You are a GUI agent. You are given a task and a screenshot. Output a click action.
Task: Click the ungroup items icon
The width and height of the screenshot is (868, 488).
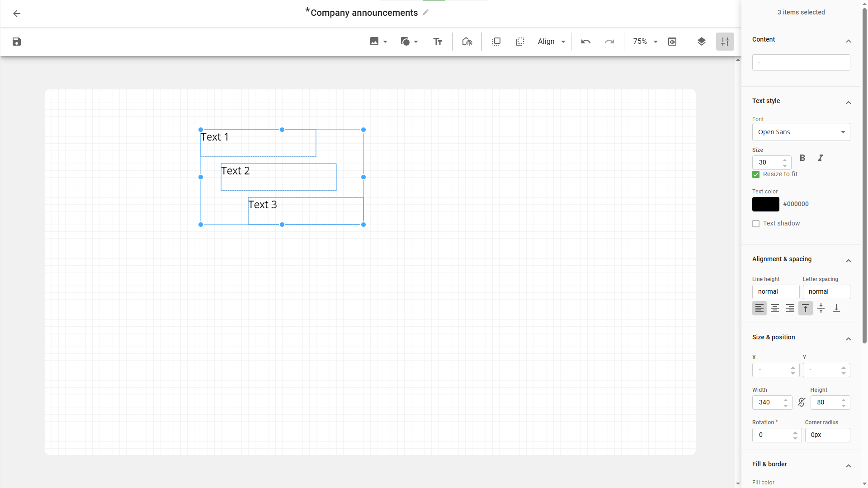[520, 42]
